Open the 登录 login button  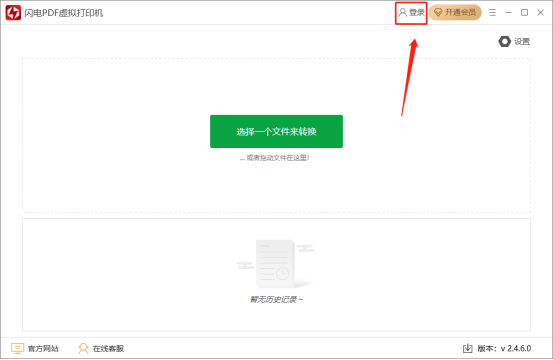(411, 13)
